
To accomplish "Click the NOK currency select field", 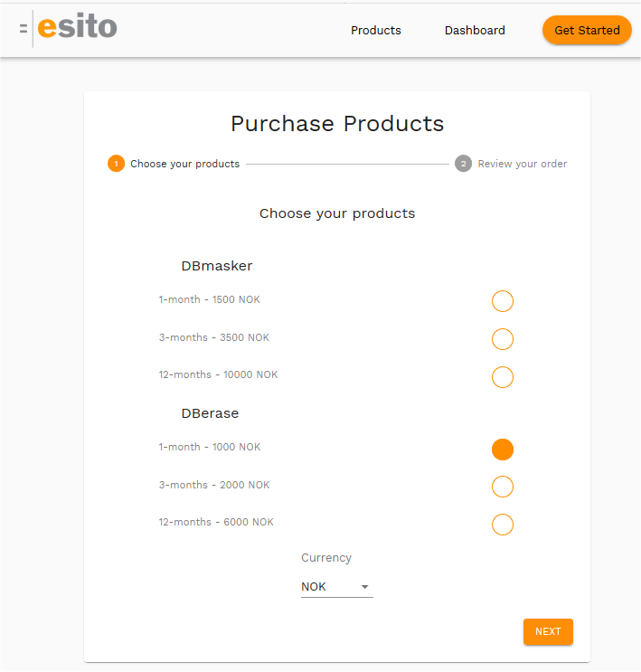I will click(337, 587).
